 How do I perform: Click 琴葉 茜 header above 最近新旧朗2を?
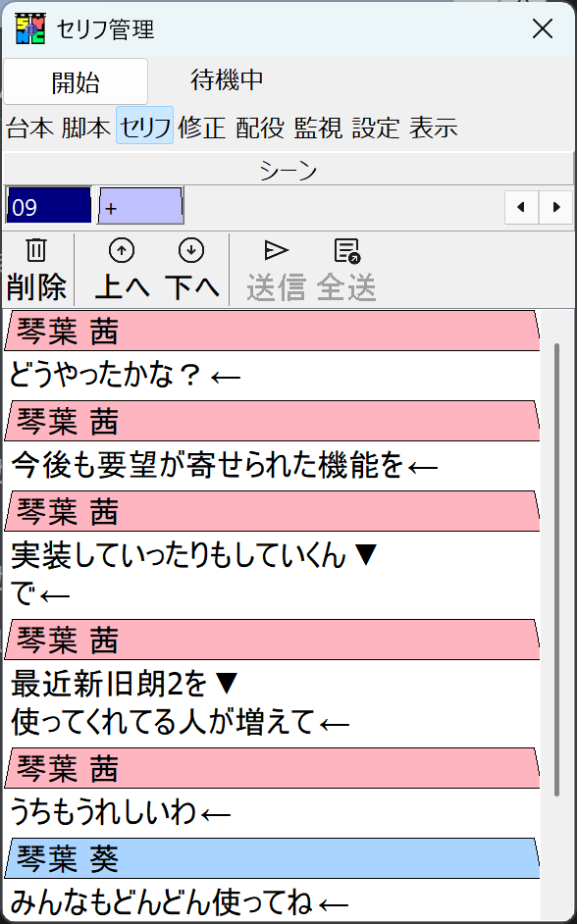(x=272, y=640)
